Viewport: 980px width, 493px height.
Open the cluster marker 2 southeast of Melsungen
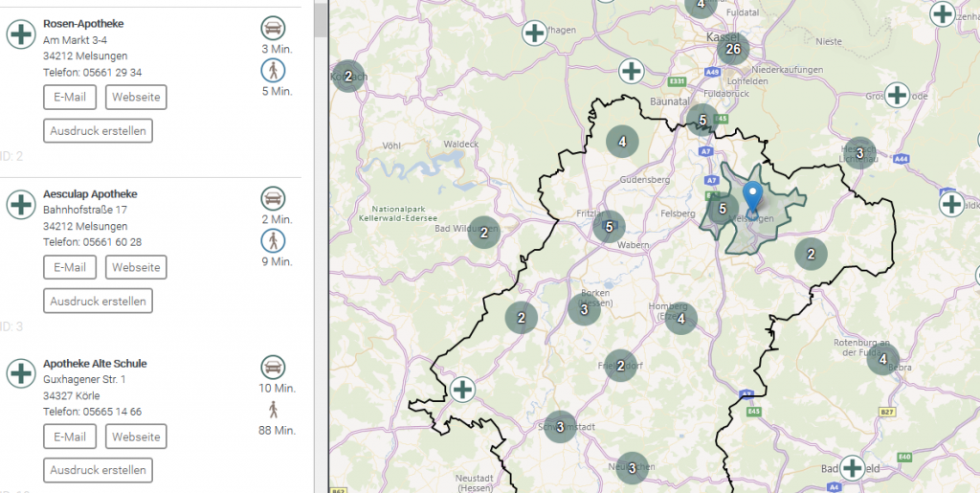point(811,254)
